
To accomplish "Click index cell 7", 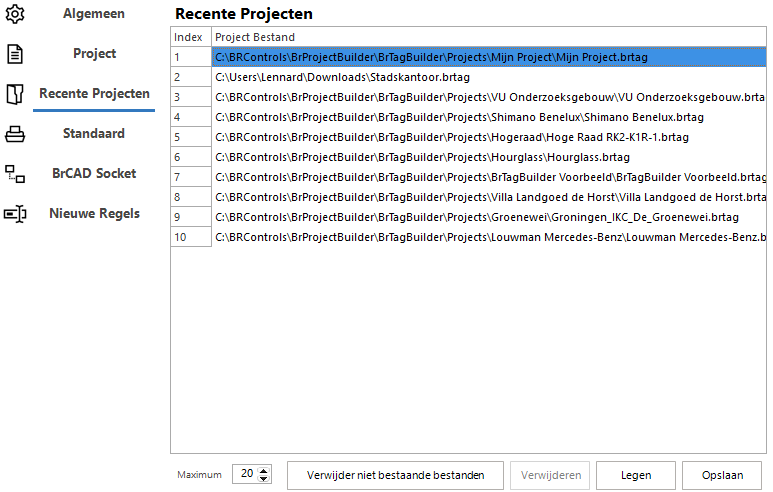I will (x=191, y=177).
